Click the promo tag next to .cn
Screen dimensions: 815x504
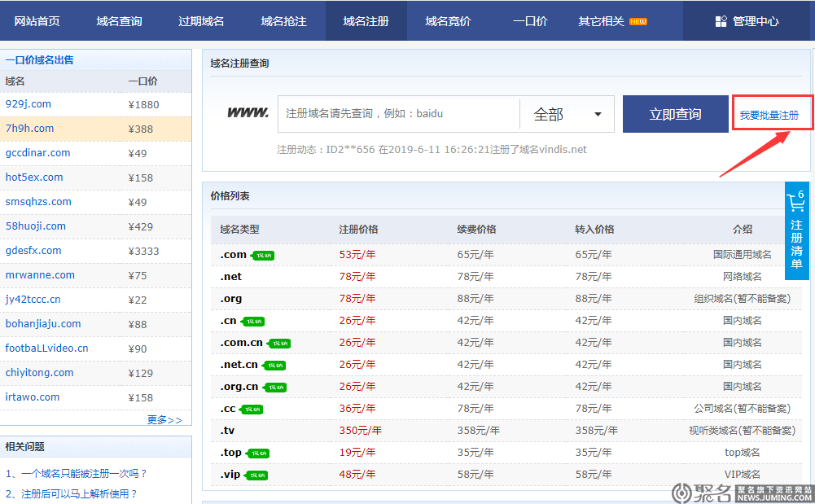(x=253, y=321)
